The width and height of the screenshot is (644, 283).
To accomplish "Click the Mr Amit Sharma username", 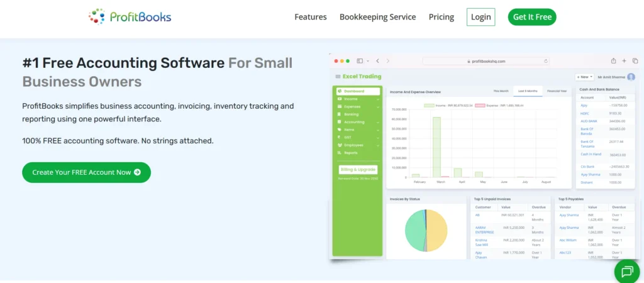I will click(x=611, y=77).
